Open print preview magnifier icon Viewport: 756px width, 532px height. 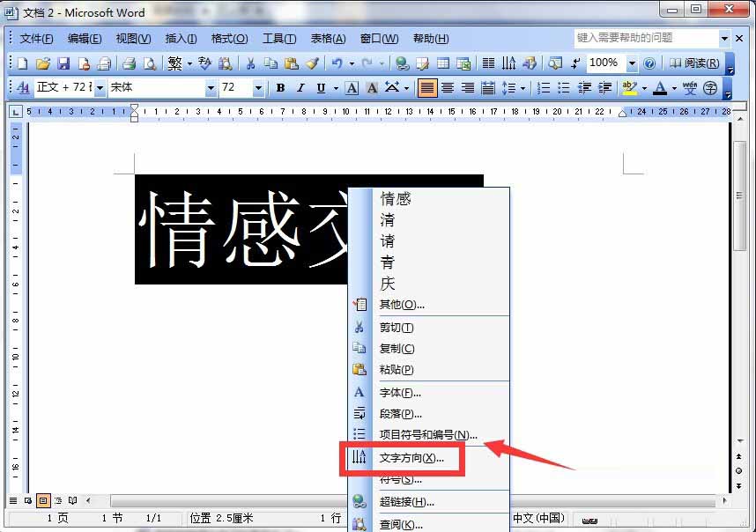pos(150,63)
